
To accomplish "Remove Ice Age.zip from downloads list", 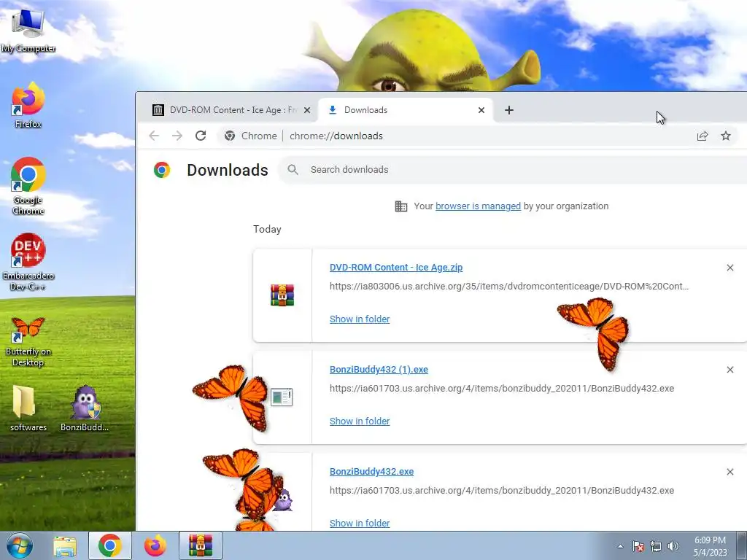I will click(x=729, y=268).
